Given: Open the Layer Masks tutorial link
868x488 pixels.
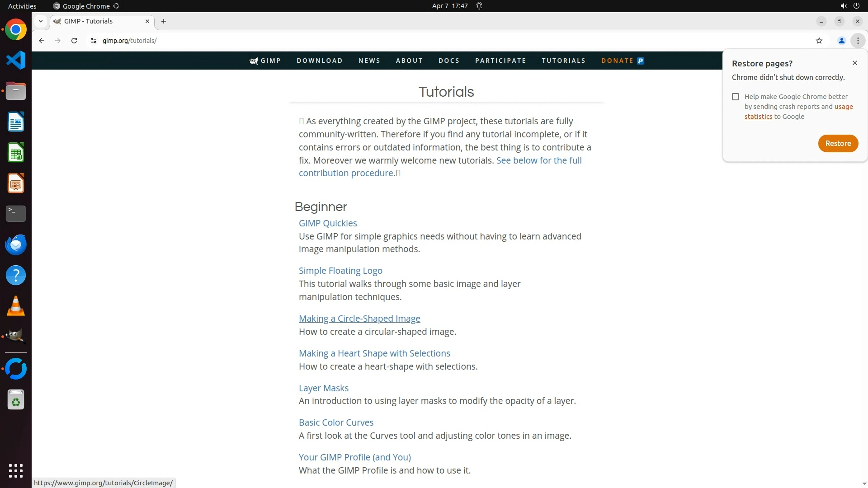Looking at the screenshot, I should (323, 388).
